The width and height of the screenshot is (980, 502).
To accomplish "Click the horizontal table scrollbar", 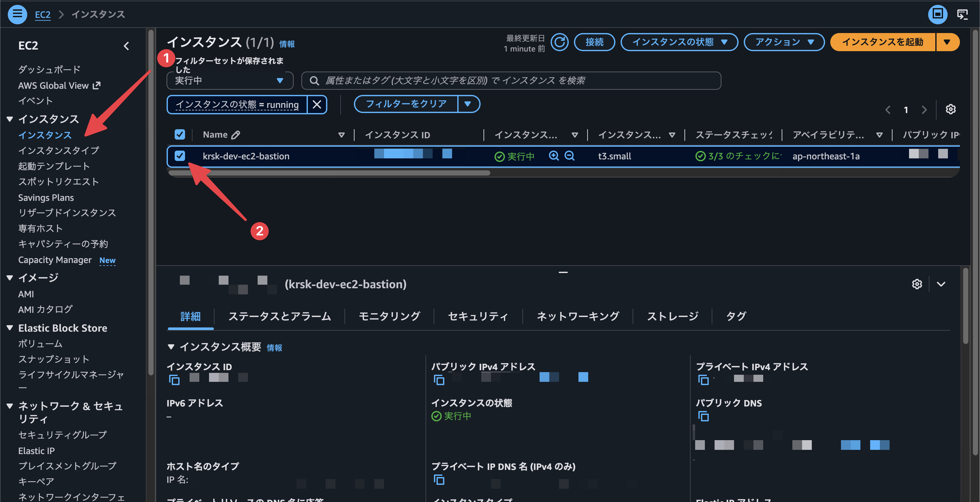I will (329, 173).
